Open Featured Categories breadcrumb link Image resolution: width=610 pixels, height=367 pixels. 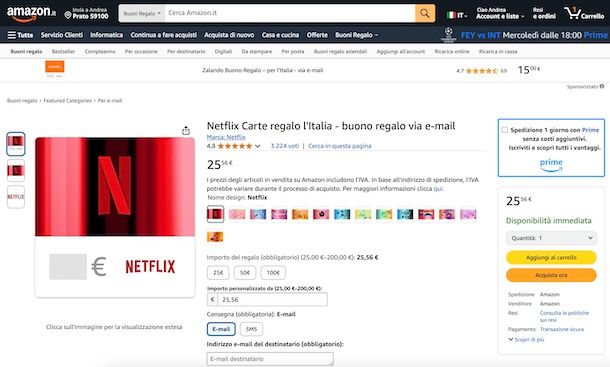click(x=68, y=101)
